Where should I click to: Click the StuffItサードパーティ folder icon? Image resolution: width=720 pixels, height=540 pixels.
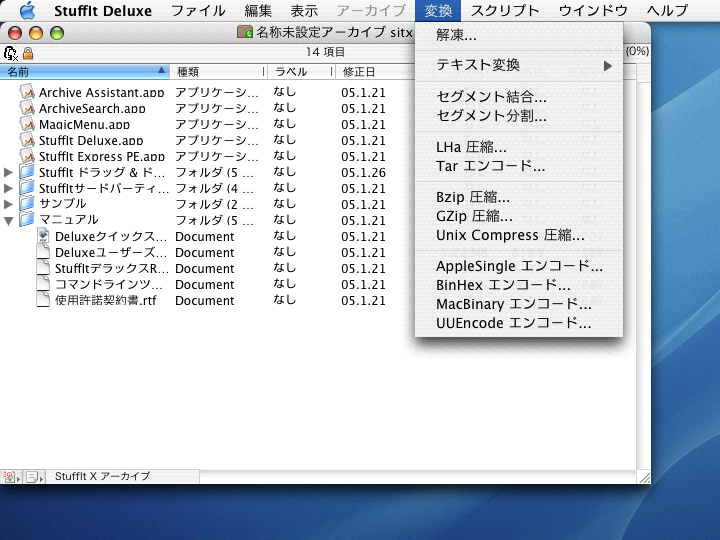coord(27,188)
